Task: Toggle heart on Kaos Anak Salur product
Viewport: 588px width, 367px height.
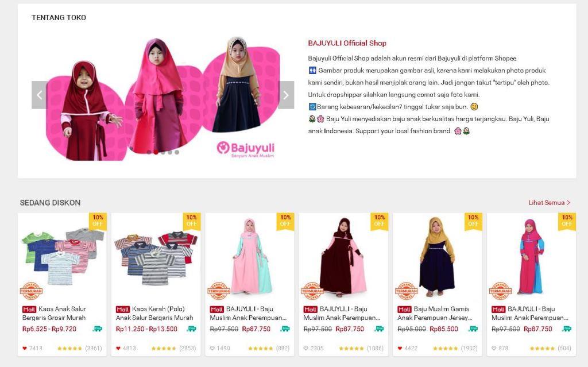Action: (x=24, y=348)
